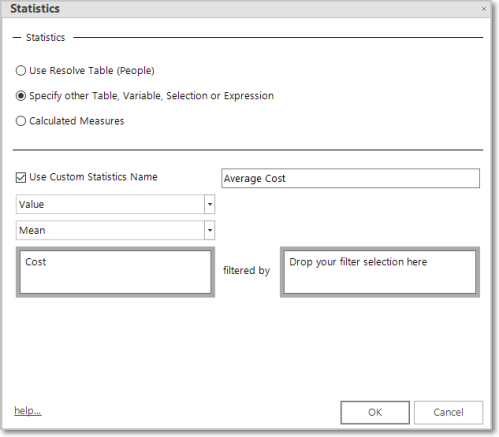The width and height of the screenshot is (499, 437).
Task: Click the 'Drop your filter selection here' box
Action: coord(380,272)
